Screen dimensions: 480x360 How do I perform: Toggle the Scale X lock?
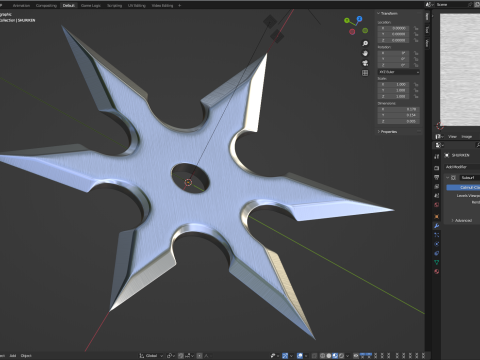coord(416,84)
